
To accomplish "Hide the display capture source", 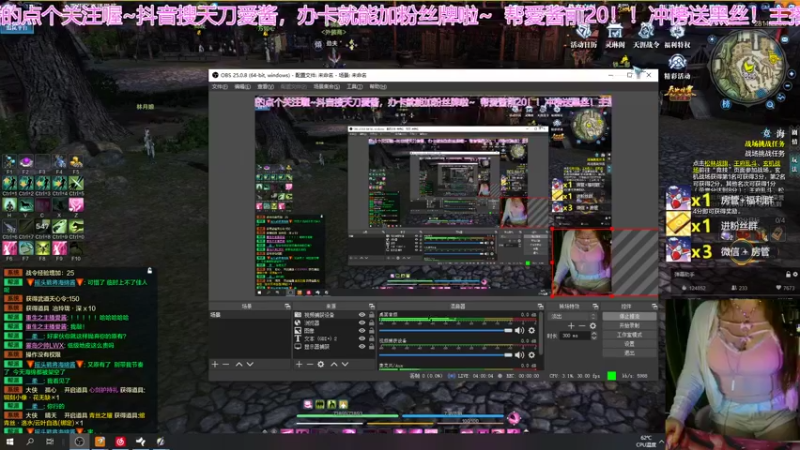I will [362, 346].
